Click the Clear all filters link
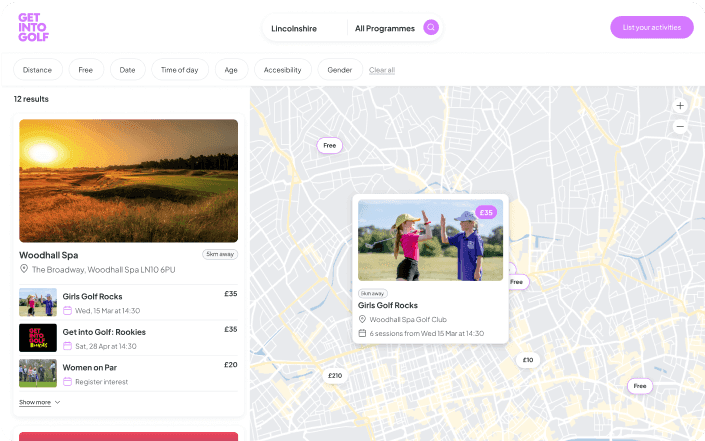Screen dimensions: 705x441 382,70
